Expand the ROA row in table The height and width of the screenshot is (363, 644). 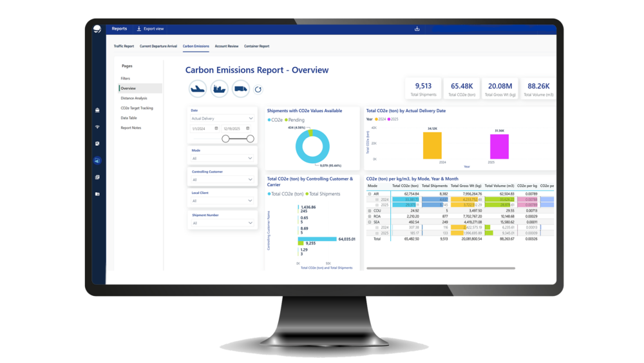370,216
